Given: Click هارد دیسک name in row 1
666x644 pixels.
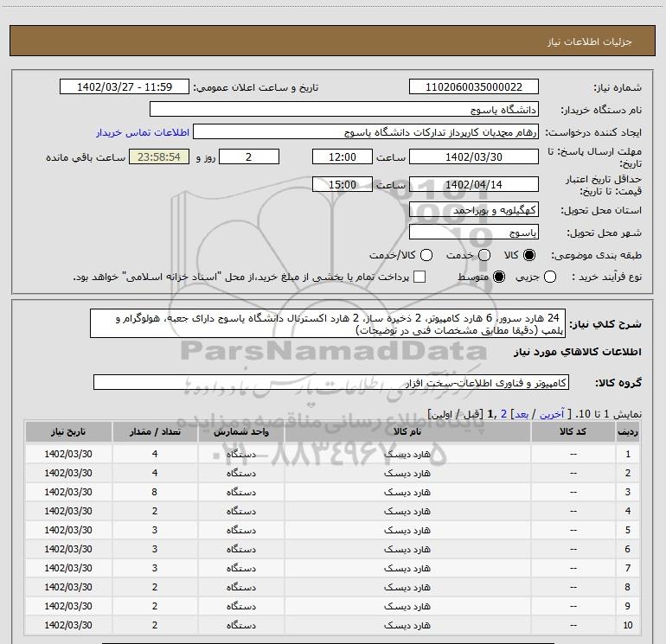Looking at the screenshot, I should pyautogui.click(x=407, y=454).
